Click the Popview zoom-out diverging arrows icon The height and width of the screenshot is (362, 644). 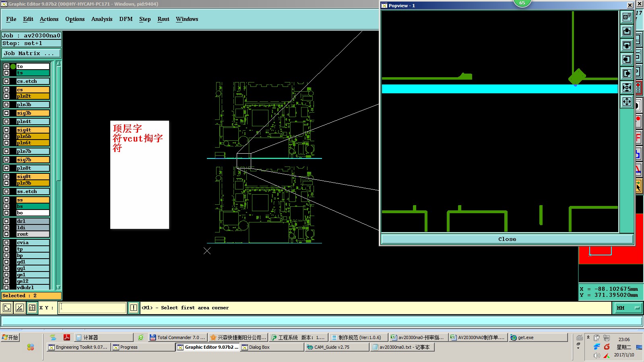[627, 101]
